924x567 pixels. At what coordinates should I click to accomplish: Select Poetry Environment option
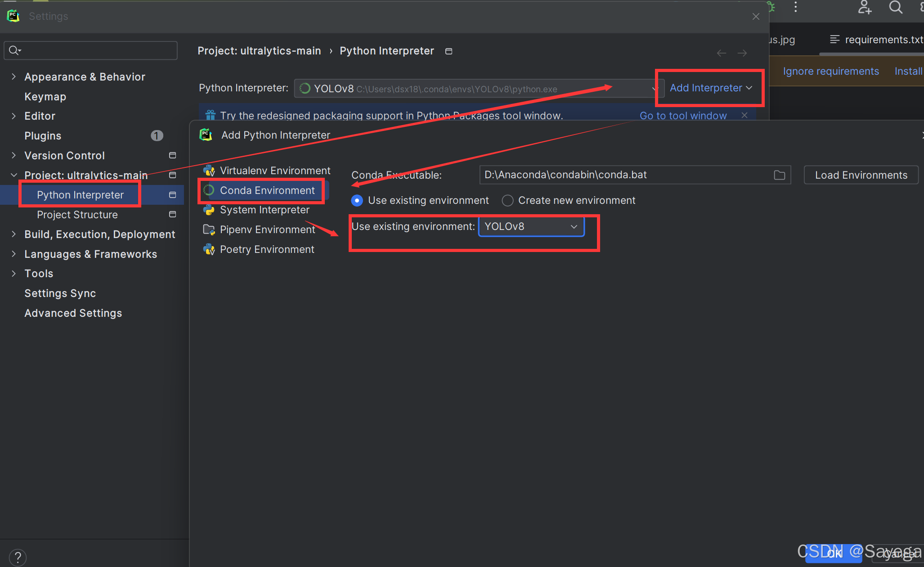pos(267,249)
